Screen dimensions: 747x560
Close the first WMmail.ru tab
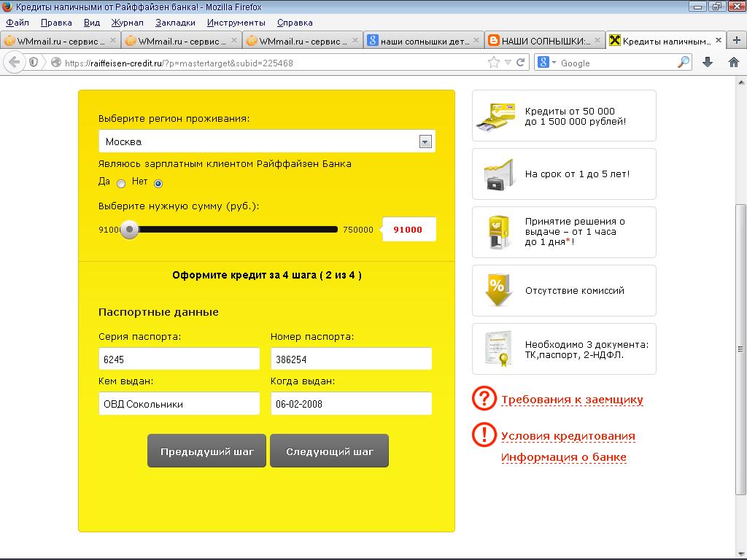point(113,41)
